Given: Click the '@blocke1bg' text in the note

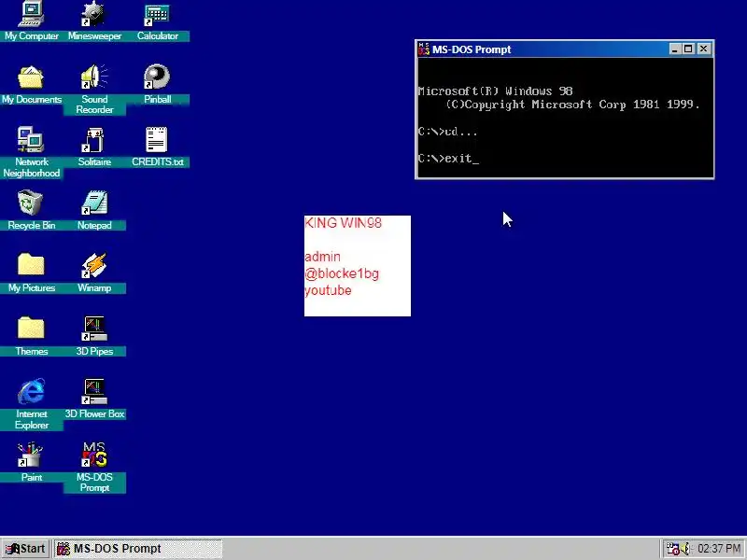Looking at the screenshot, I should point(342,273).
